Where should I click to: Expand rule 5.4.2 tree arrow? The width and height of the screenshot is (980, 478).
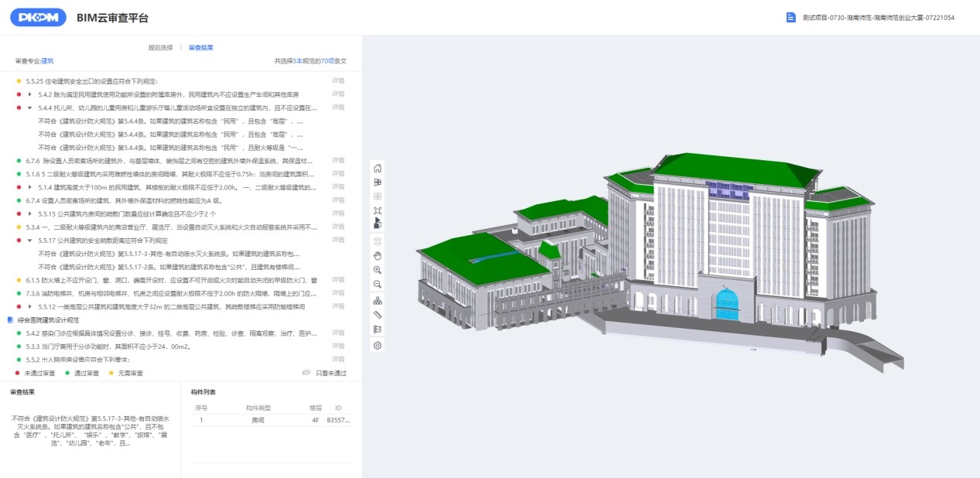tap(29, 94)
